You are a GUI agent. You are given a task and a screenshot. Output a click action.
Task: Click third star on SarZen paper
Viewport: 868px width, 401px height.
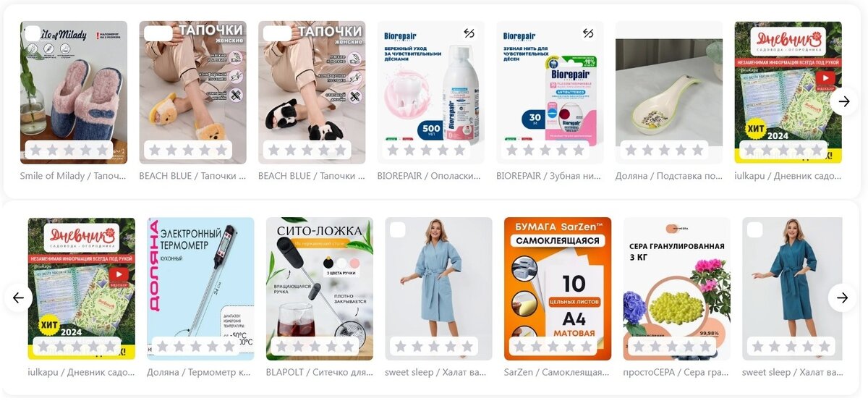pyautogui.click(x=553, y=346)
